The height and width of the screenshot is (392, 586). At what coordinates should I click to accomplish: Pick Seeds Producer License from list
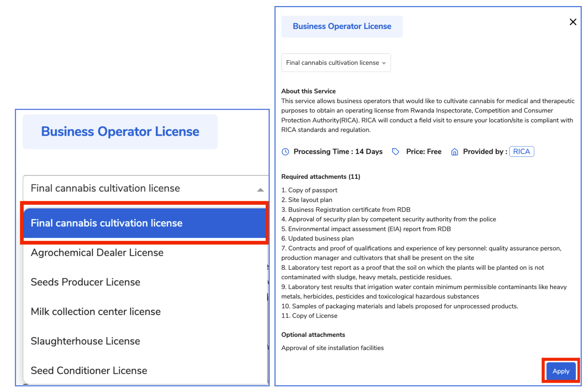click(86, 282)
